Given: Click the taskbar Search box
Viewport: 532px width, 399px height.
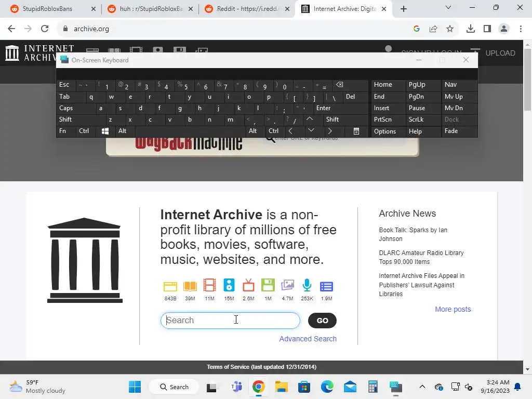Looking at the screenshot, I should tap(174, 387).
